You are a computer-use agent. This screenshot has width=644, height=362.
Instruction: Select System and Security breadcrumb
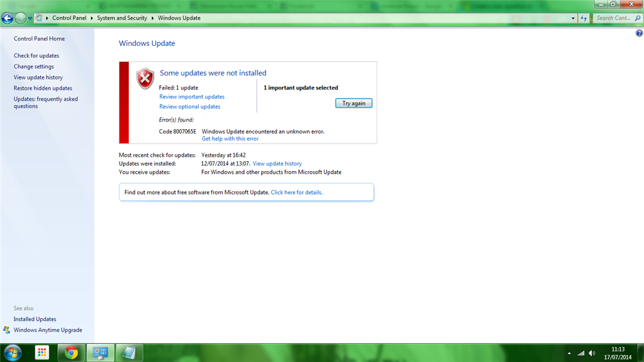[122, 18]
